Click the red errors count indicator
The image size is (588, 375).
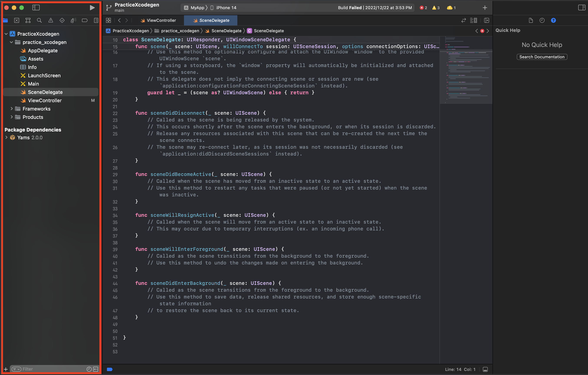(423, 8)
